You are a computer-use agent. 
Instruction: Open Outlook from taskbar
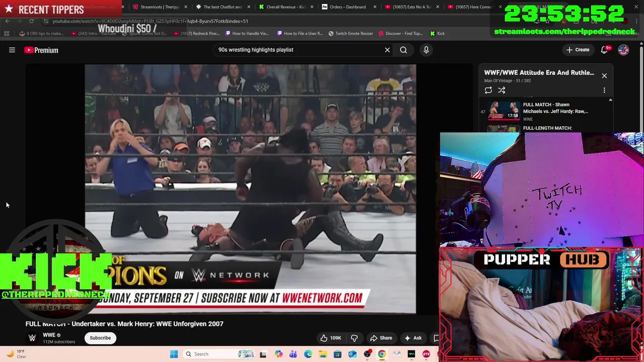coord(352,354)
